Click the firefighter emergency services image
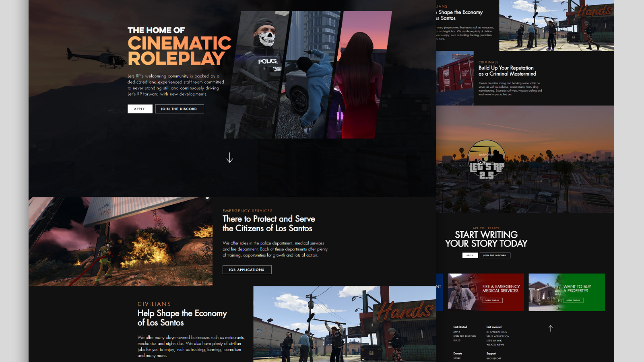 pos(120,241)
